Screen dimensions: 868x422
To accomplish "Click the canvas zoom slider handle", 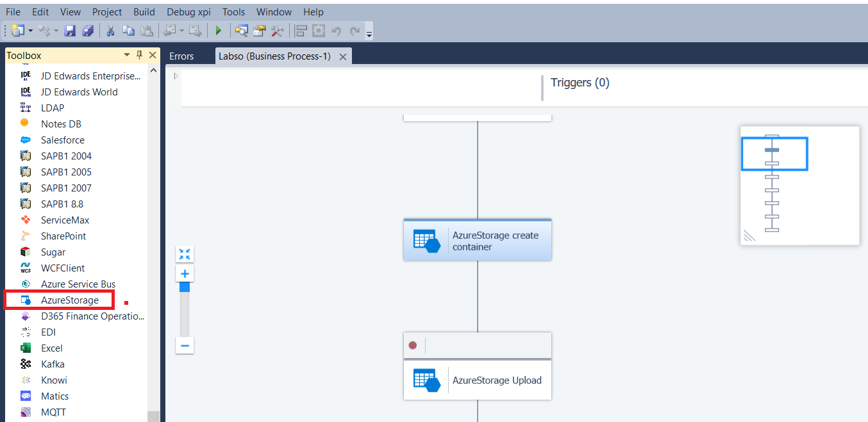I will pos(185,287).
